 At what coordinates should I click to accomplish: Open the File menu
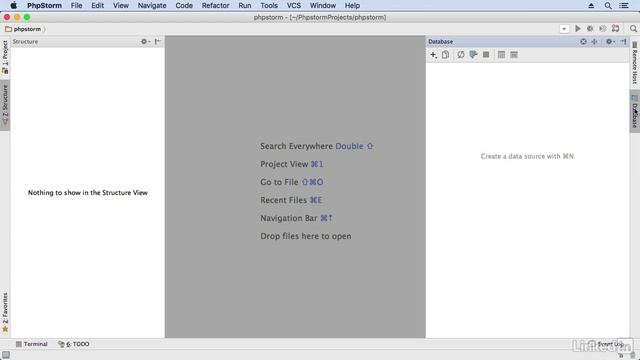[x=76, y=5]
